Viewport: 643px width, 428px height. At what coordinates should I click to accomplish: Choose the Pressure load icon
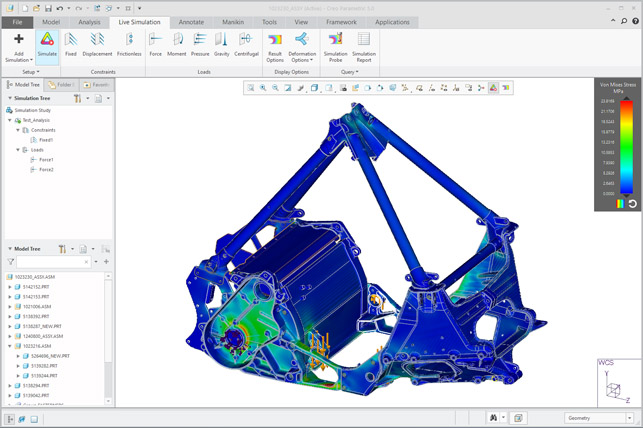(x=200, y=44)
